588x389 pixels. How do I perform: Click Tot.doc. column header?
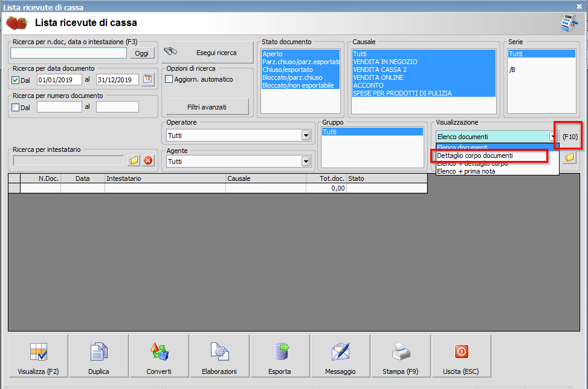tap(326, 178)
